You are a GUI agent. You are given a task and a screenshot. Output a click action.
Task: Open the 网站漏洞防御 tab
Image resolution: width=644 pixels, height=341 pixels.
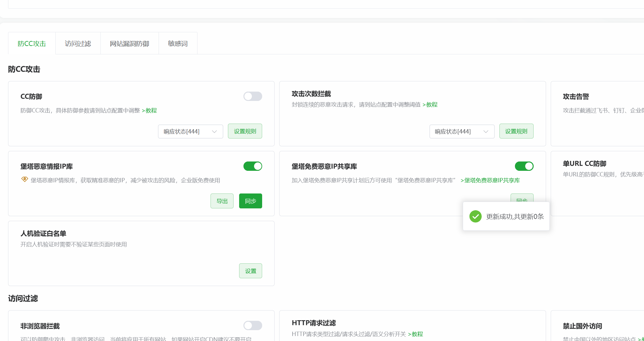point(130,43)
